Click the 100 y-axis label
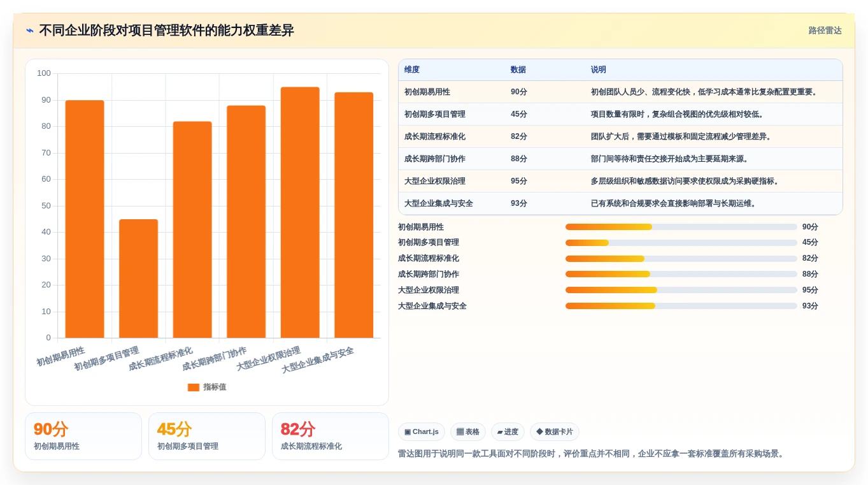 44,73
